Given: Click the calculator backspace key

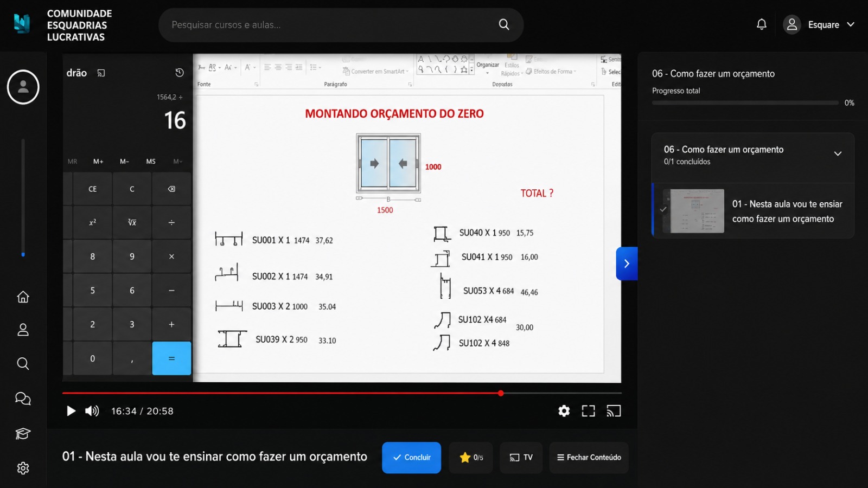Looking at the screenshot, I should [171, 189].
